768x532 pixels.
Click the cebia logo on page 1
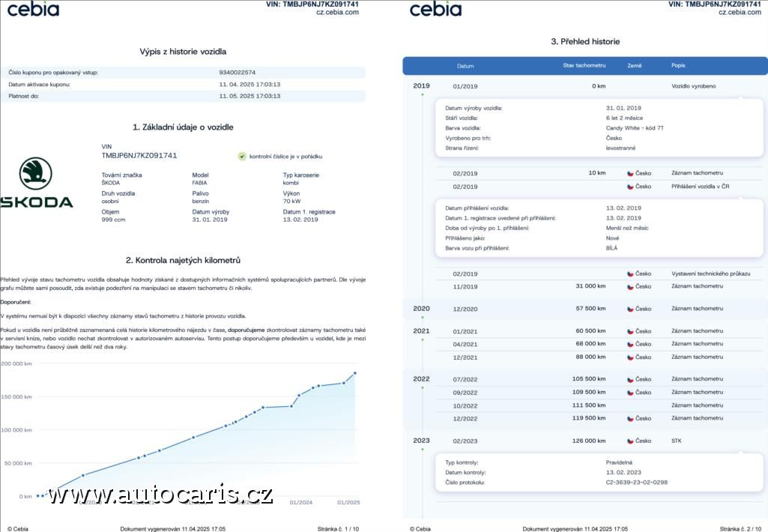(x=33, y=9)
